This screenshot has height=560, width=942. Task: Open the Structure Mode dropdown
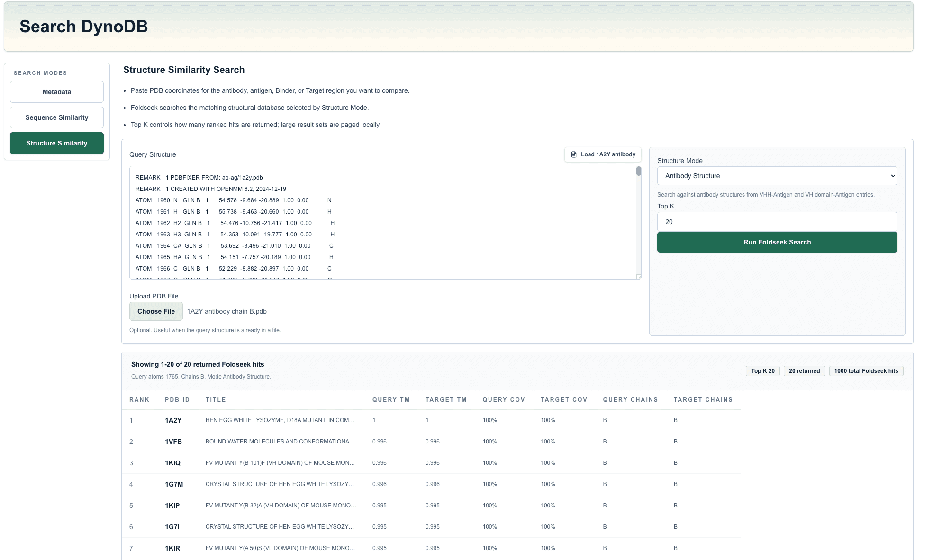point(777,176)
